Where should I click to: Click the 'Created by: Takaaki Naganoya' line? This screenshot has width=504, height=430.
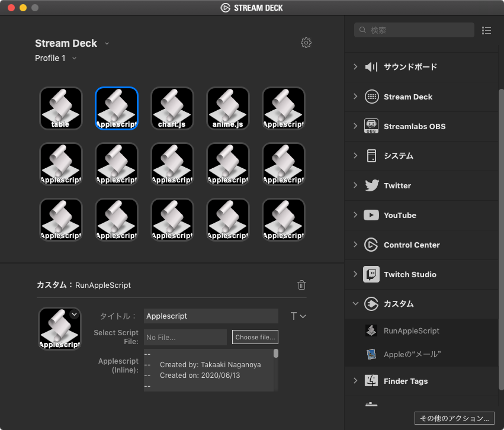click(210, 365)
